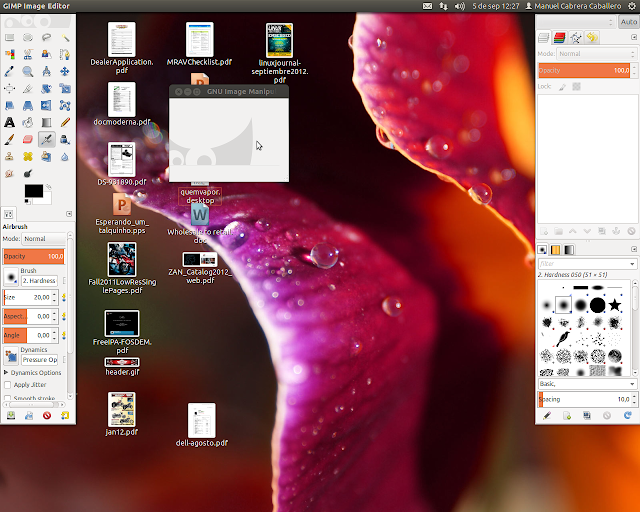Toggle the lock alpha channel checkerboard icon
Screen dimensions: 640x512
576,87
